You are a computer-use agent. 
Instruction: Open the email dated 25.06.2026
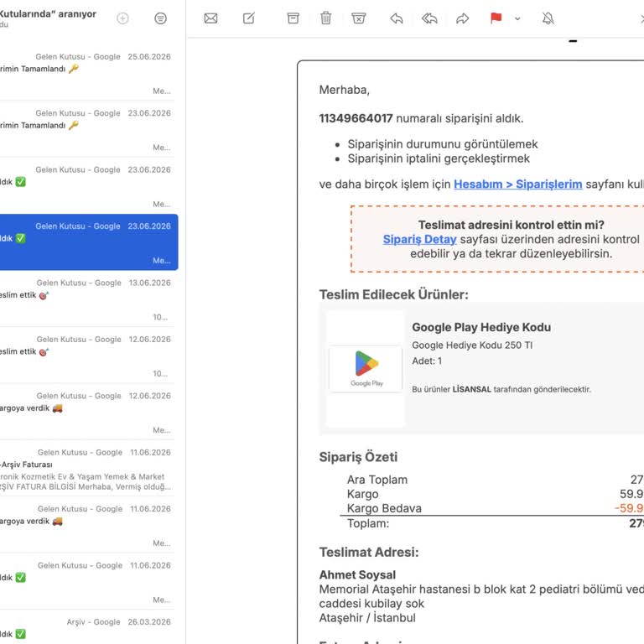pyautogui.click(x=86, y=73)
